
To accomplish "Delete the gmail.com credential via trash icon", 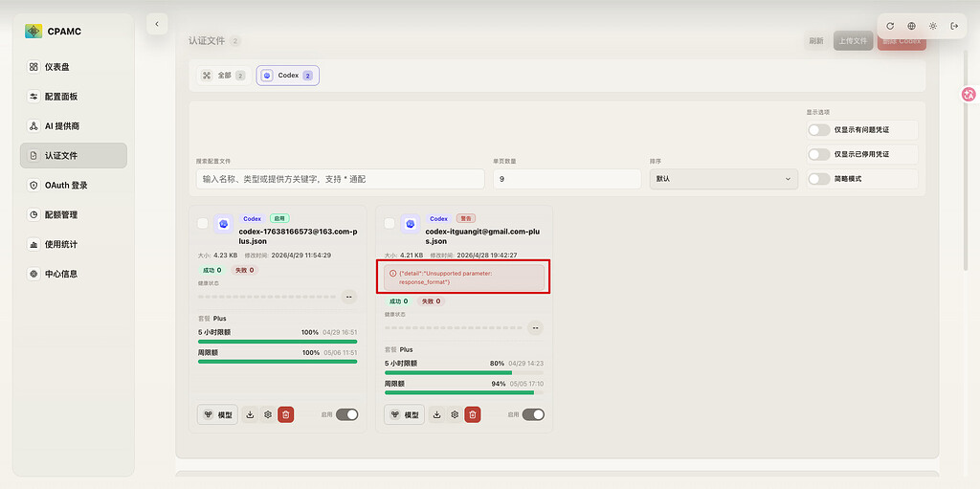I will (473, 414).
